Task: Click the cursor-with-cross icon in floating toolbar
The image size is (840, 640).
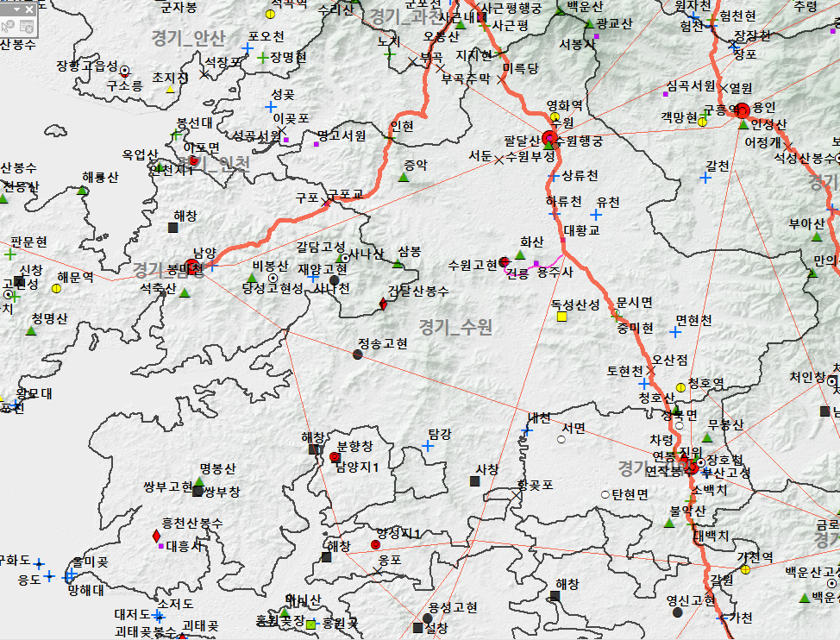Action: (x=8, y=25)
